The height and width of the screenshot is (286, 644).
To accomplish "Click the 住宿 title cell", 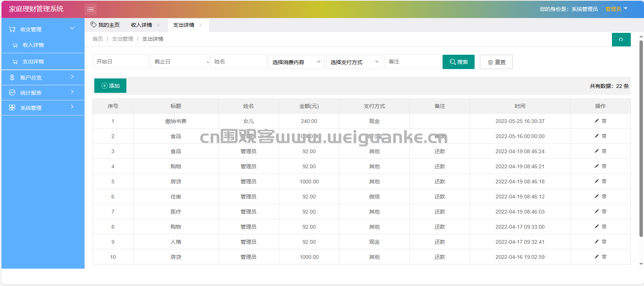I will click(176, 197).
